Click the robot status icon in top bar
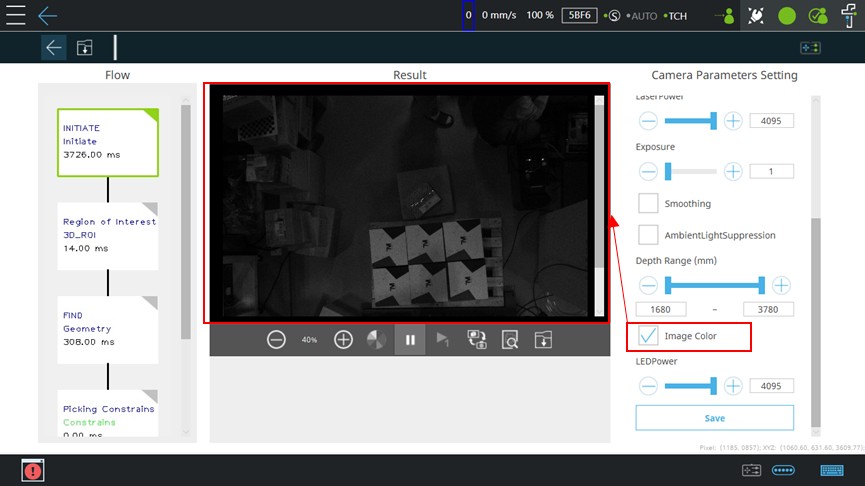 point(756,15)
